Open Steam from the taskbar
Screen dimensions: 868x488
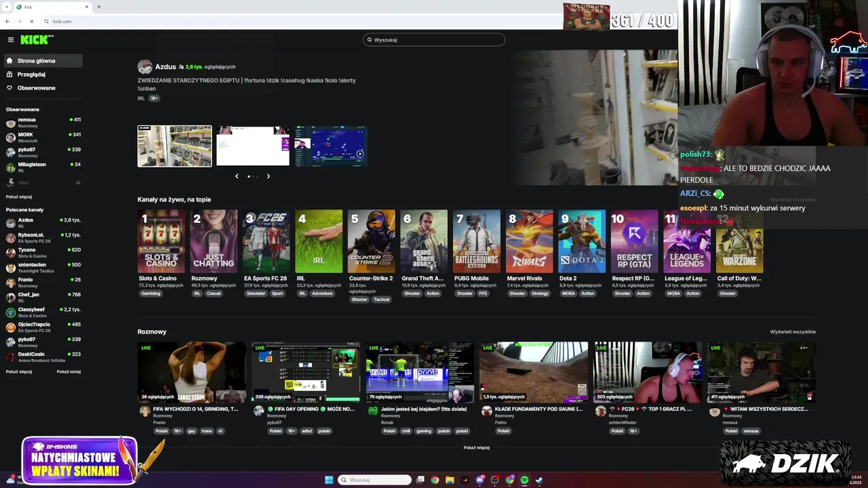539,480
